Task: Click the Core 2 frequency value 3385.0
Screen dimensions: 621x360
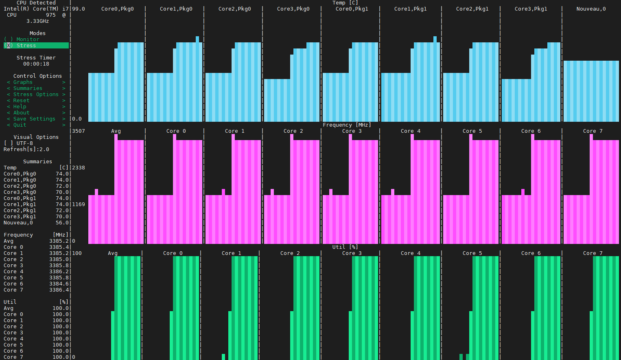Action: click(x=59, y=259)
